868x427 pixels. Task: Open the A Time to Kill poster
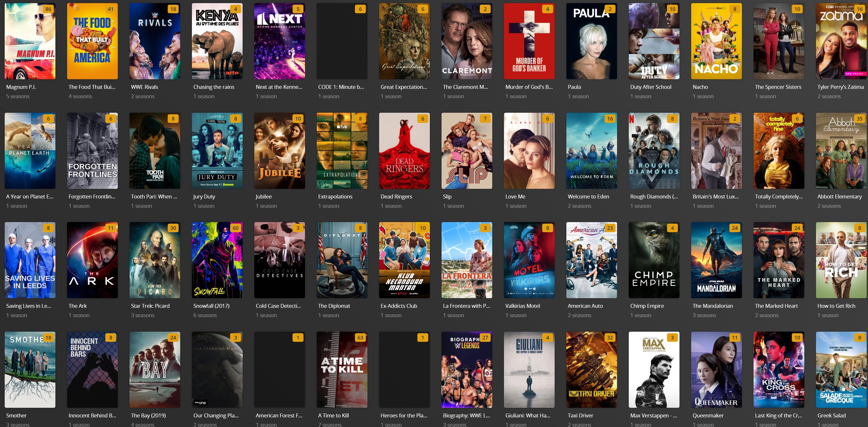coord(342,370)
